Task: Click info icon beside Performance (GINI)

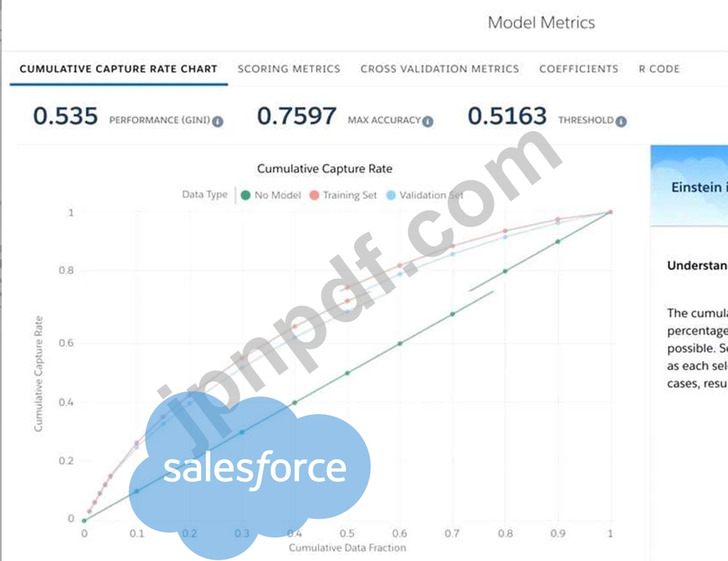Action: coord(217,122)
